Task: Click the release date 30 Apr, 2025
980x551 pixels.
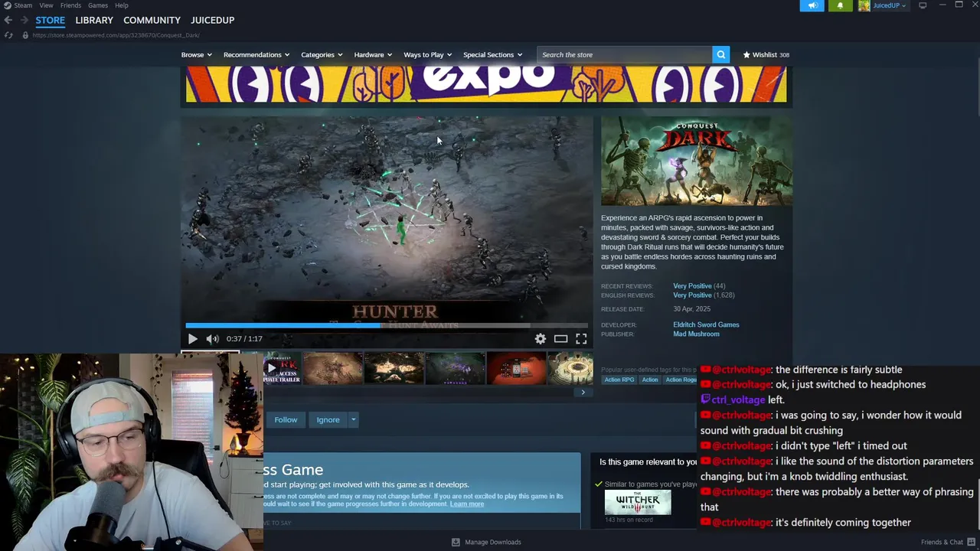Action: coord(691,309)
